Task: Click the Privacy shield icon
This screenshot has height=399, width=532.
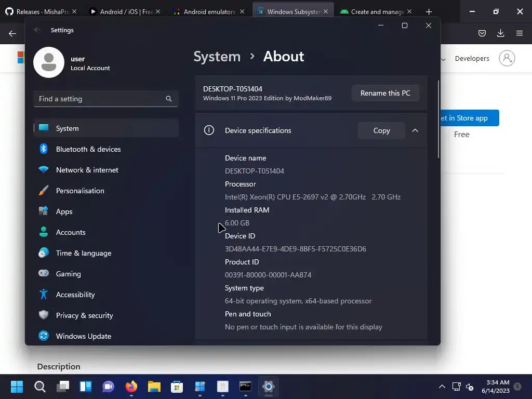Action: (44, 315)
